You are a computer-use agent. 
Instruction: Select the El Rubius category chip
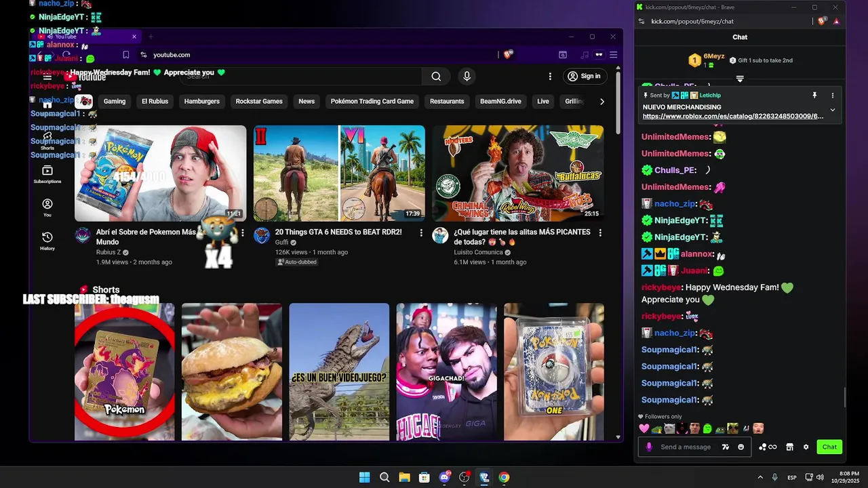155,101
